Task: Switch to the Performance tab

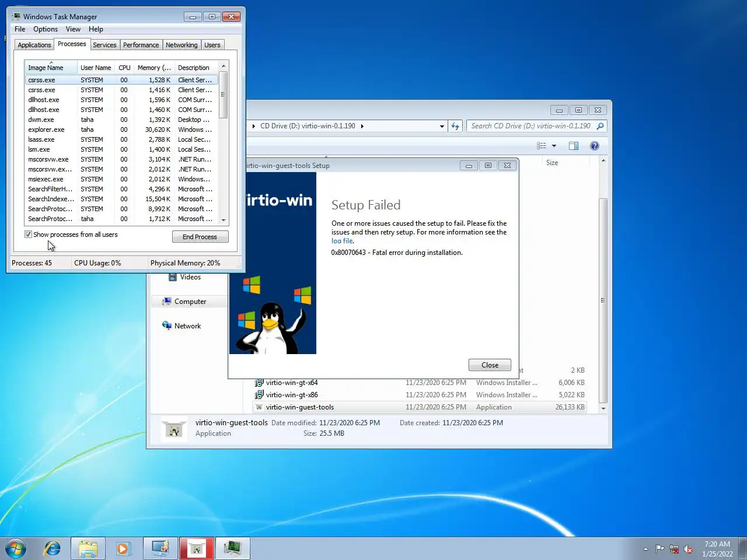Action: (x=141, y=45)
